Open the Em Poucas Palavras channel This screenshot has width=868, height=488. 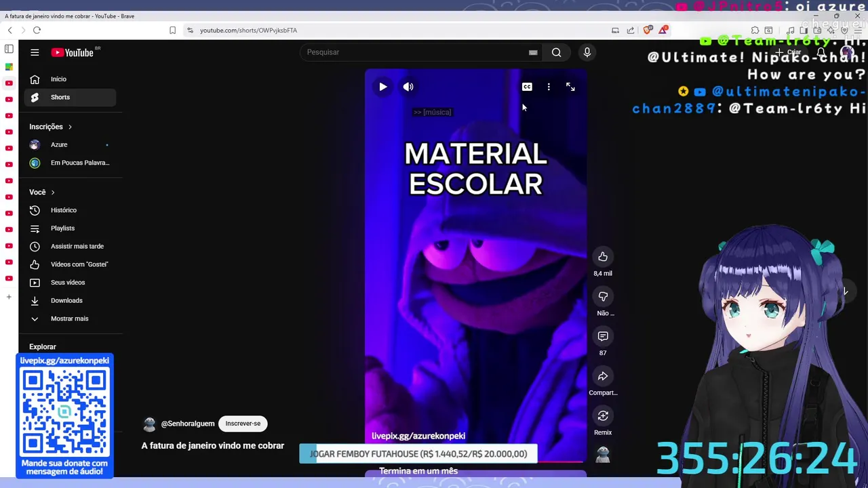[x=70, y=163]
